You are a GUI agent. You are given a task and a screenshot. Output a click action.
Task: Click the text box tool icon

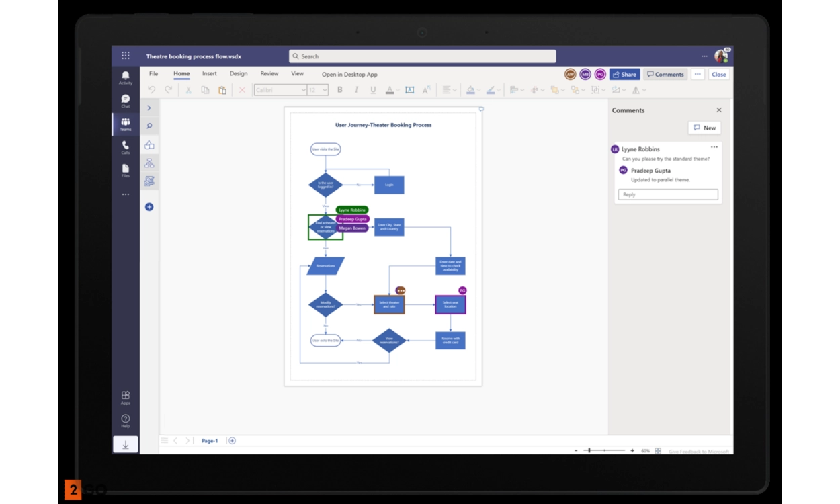click(x=409, y=90)
